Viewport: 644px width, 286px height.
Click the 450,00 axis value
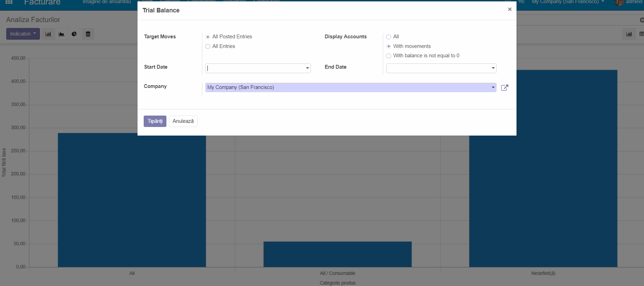tap(18, 58)
